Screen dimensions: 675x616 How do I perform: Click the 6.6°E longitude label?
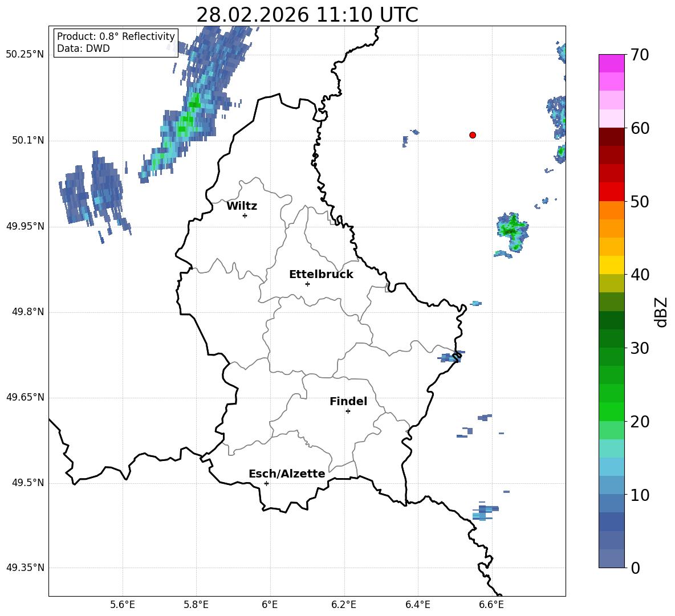coord(491,605)
